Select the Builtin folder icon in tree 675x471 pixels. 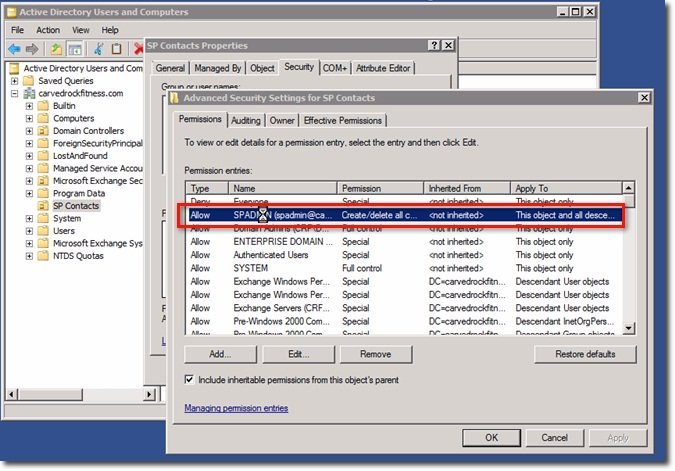click(43, 106)
